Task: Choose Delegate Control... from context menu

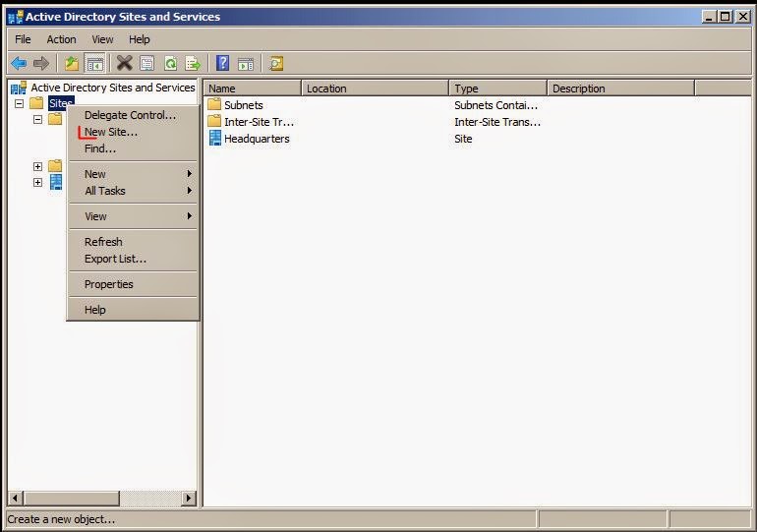Action: click(x=133, y=115)
